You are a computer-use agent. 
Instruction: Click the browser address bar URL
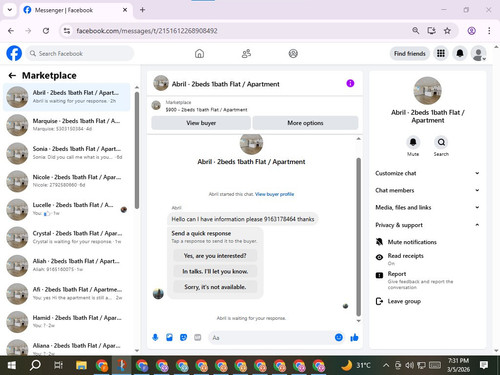[147, 31]
